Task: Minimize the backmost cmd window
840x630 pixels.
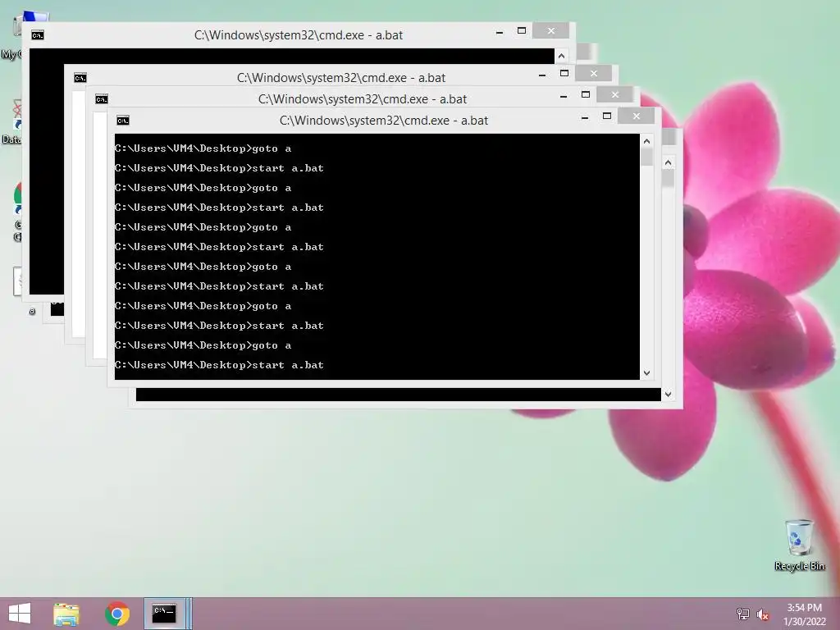Action: [500, 31]
